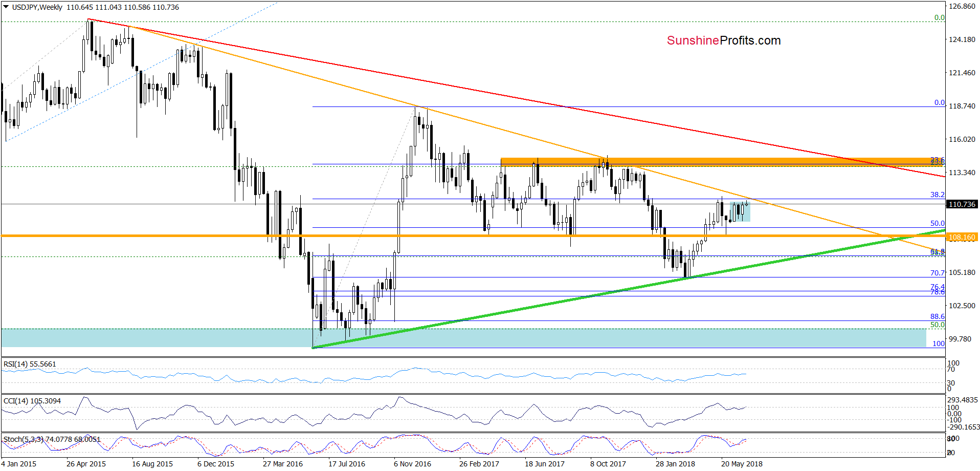Select the Stoch(5,3,3) indicator label
The image size is (980, 471).
52,439
